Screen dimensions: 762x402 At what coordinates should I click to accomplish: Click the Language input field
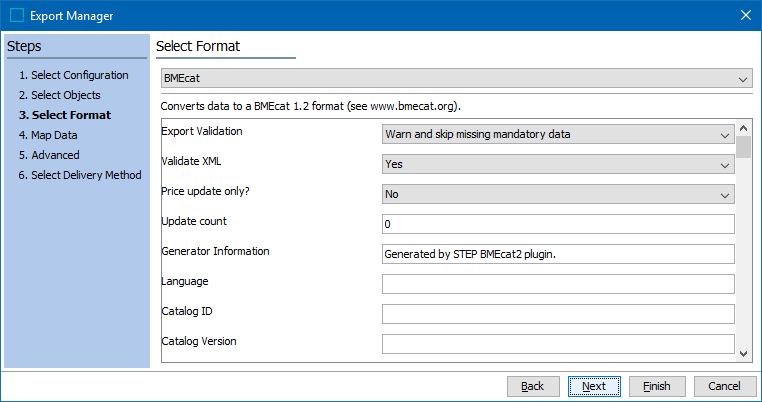pyautogui.click(x=558, y=284)
